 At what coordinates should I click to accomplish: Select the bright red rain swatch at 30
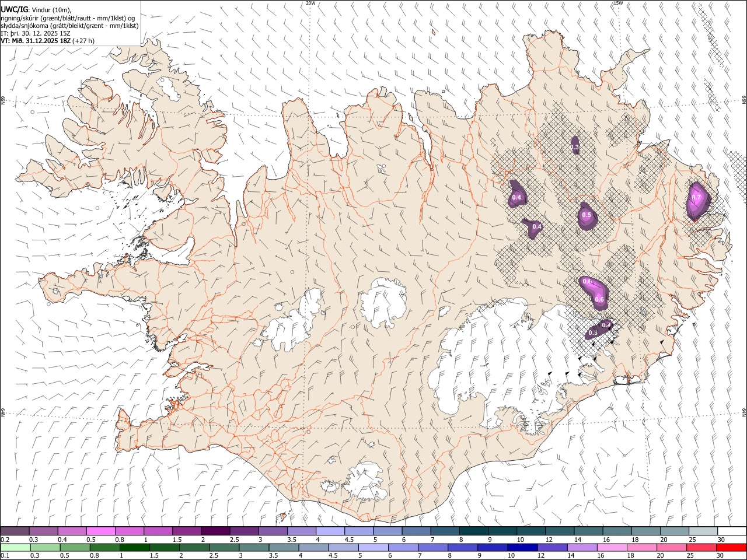click(x=731, y=547)
